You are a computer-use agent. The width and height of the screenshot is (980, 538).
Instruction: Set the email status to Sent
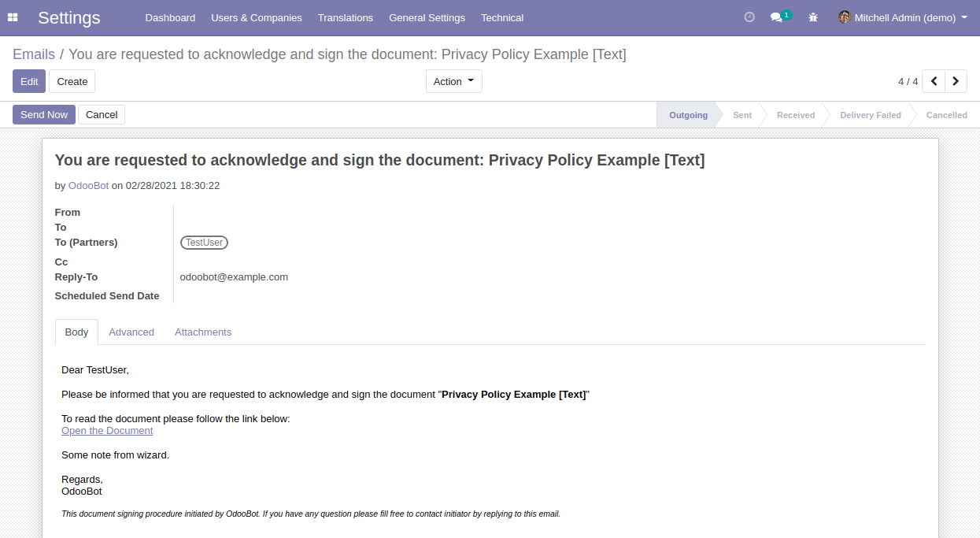click(x=741, y=114)
